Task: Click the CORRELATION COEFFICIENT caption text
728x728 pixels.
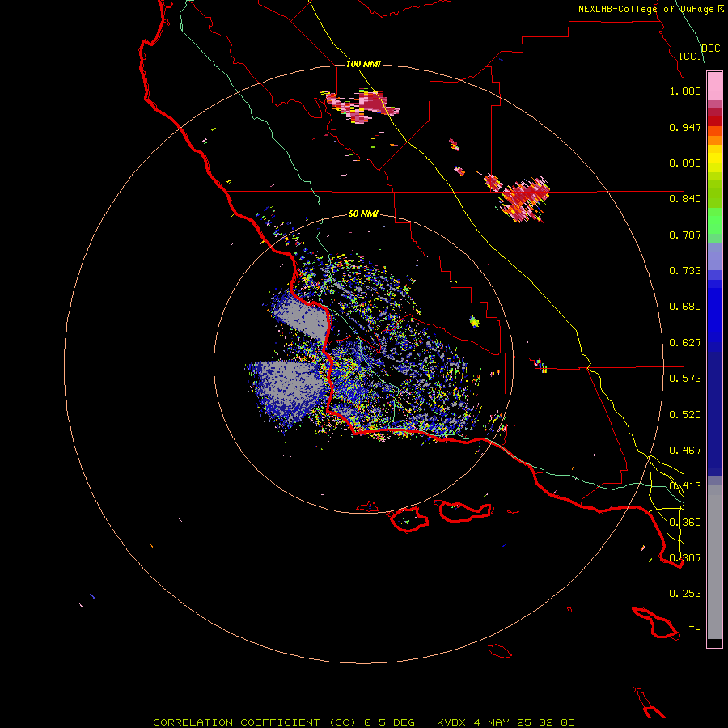Action: point(236,722)
